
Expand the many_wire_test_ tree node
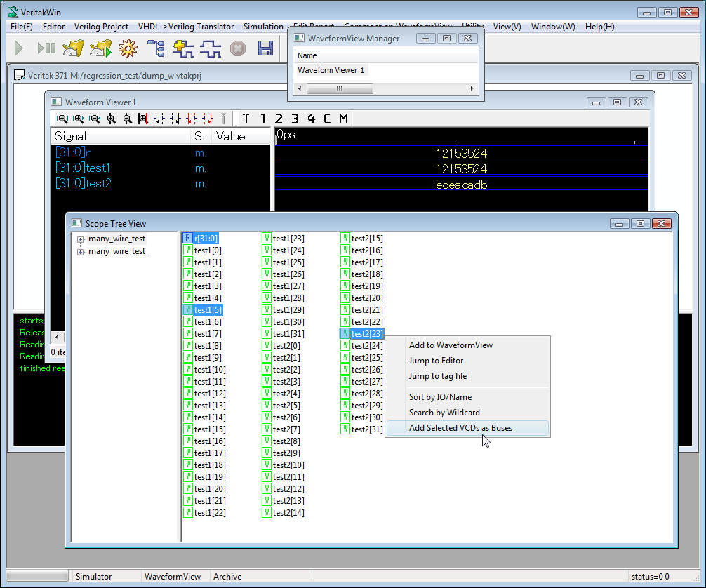pos(80,252)
